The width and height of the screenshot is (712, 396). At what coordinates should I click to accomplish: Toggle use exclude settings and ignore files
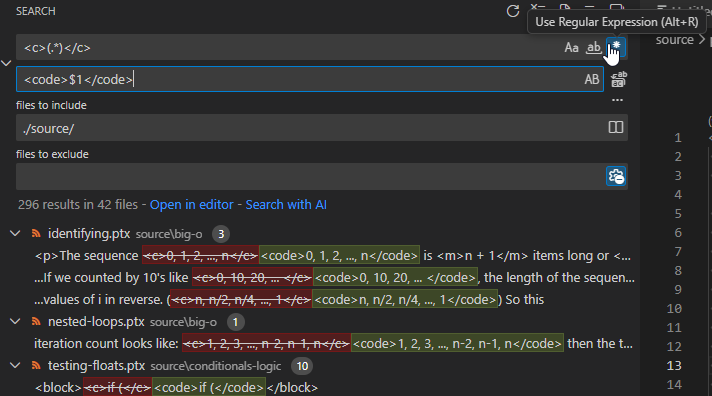tap(616, 176)
